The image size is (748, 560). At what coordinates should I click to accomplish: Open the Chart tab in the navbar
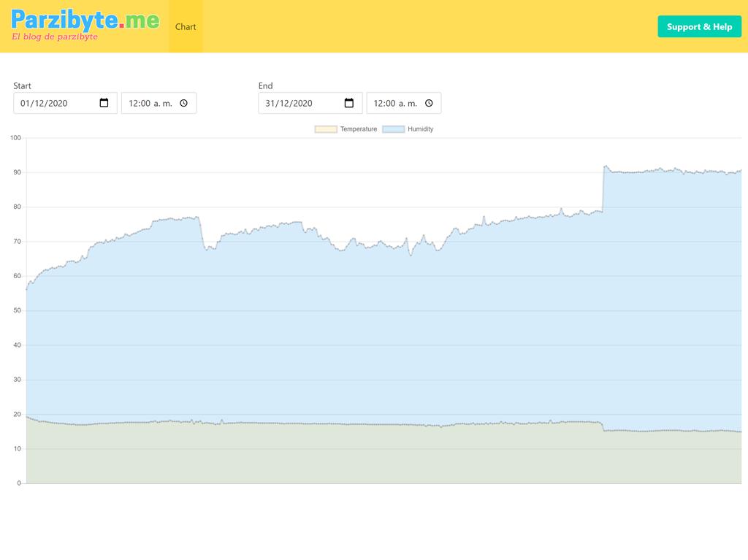click(186, 27)
